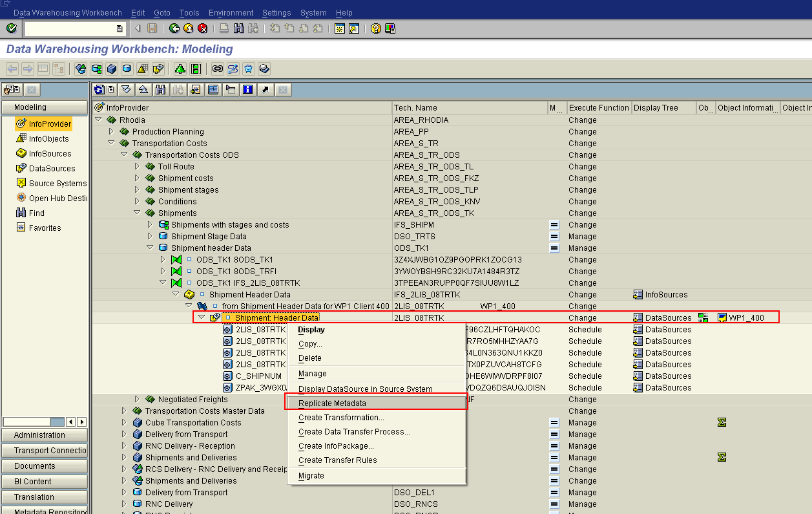Expand the Production Planning node
Viewport: 812px width, 514px height.
click(x=111, y=131)
